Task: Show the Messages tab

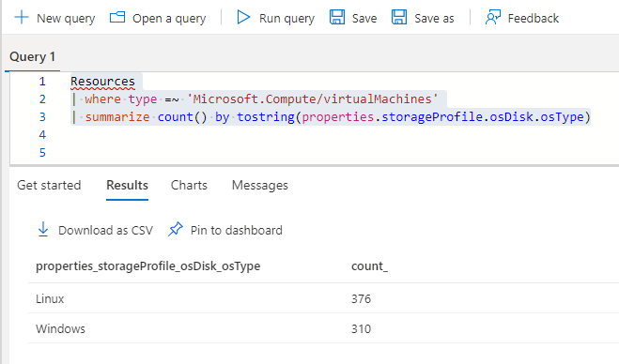Action: 260,186
